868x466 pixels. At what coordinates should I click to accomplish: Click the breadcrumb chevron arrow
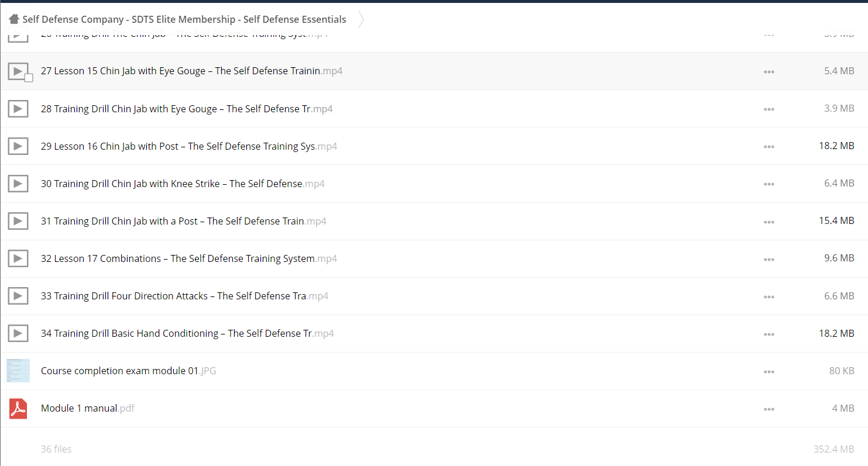pyautogui.click(x=361, y=19)
